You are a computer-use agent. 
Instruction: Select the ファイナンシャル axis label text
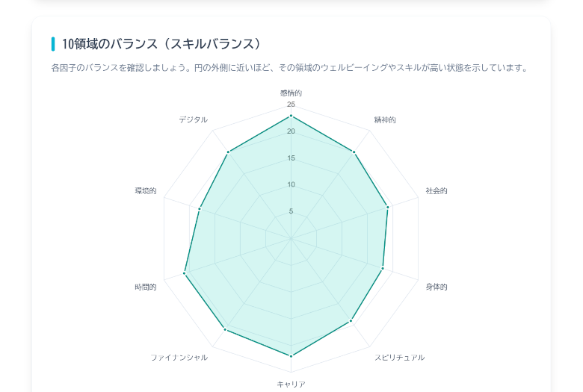pos(179,358)
